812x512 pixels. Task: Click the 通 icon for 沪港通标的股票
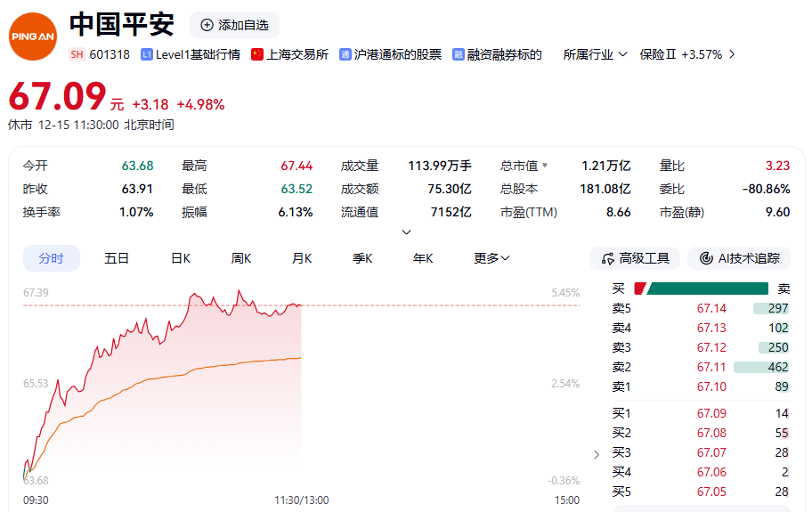(x=345, y=54)
